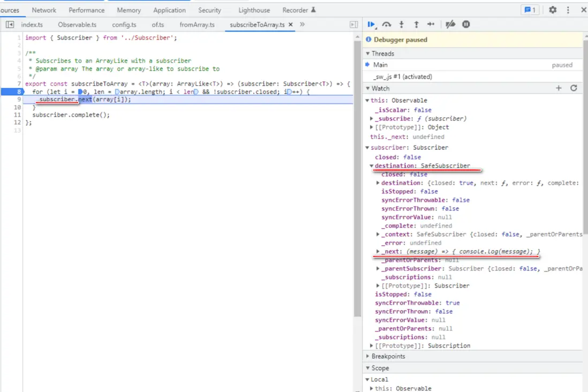Step out of current function
Image resolution: width=588 pixels, height=392 pixels.
[x=416, y=25]
